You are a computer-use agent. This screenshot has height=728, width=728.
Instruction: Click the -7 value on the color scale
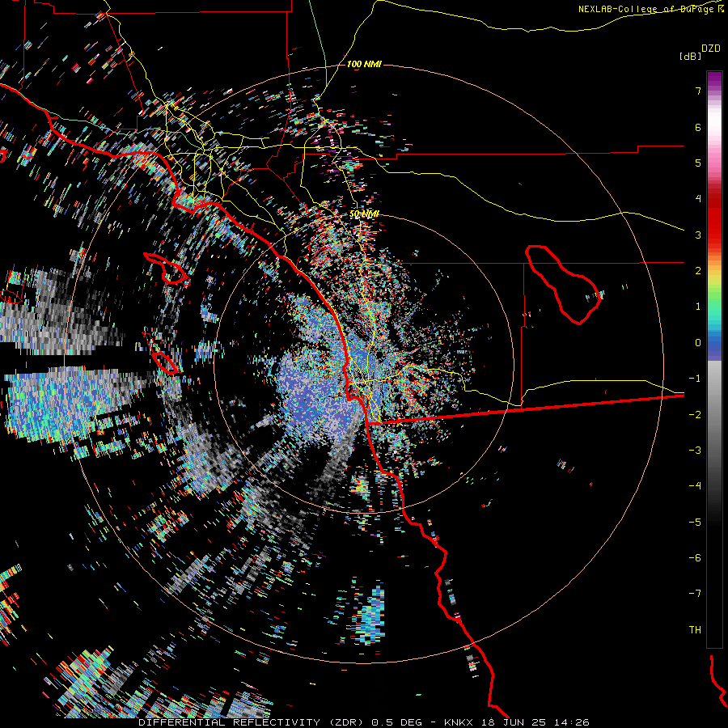pyautogui.click(x=695, y=594)
